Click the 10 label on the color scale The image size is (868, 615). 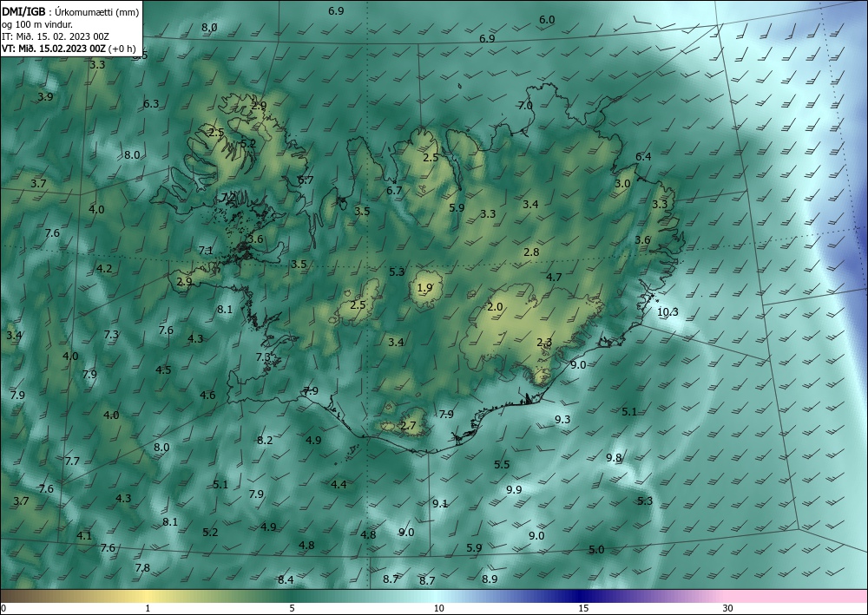pyautogui.click(x=439, y=609)
